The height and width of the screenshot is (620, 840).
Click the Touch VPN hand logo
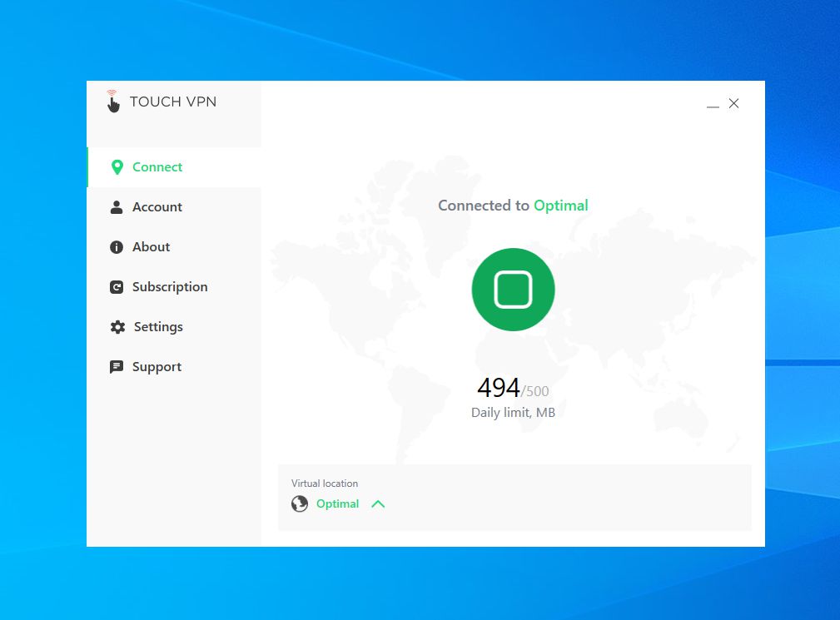112,102
